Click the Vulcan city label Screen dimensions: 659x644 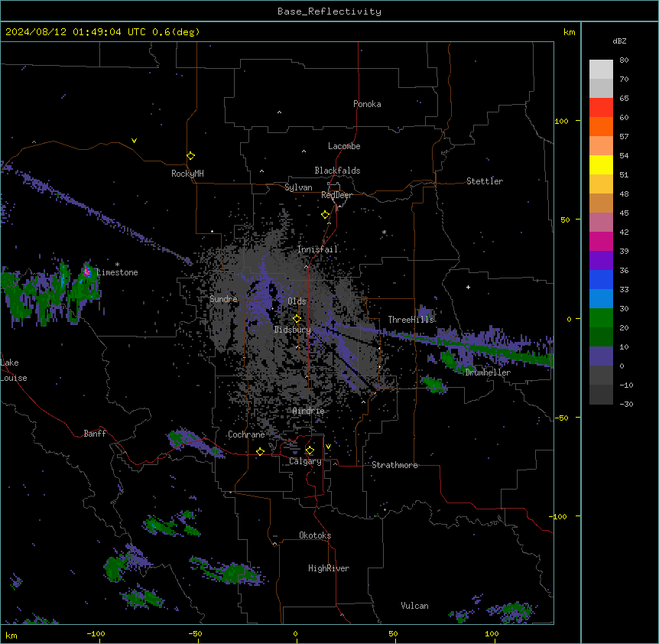click(x=415, y=606)
